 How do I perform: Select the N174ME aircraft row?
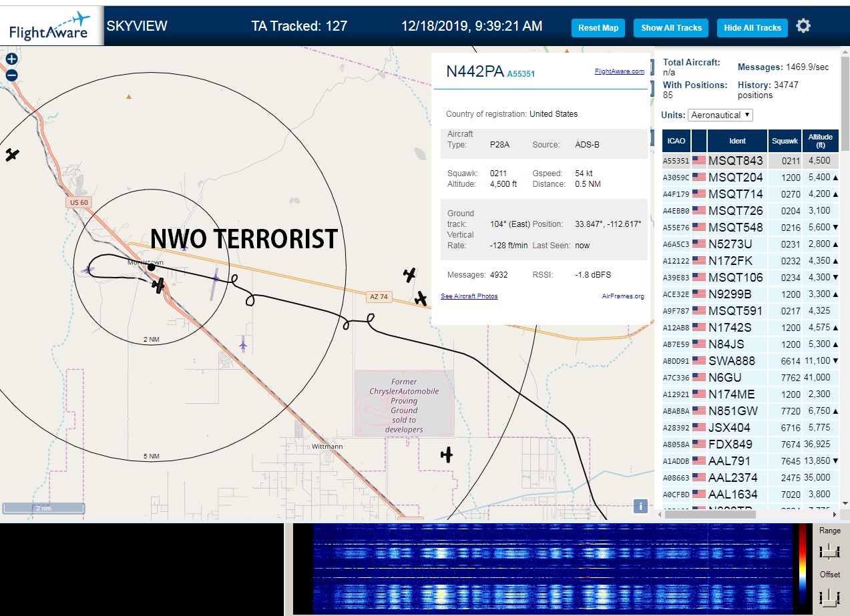pos(751,394)
